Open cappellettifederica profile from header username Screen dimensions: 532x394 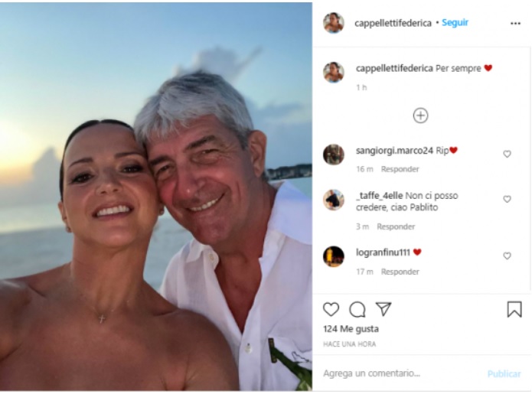click(393, 23)
